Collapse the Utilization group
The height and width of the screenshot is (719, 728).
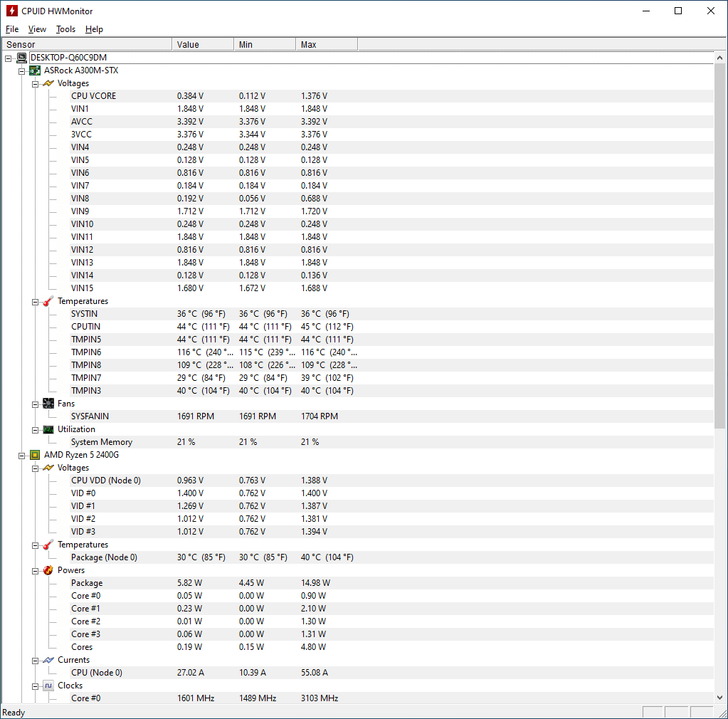(35, 430)
